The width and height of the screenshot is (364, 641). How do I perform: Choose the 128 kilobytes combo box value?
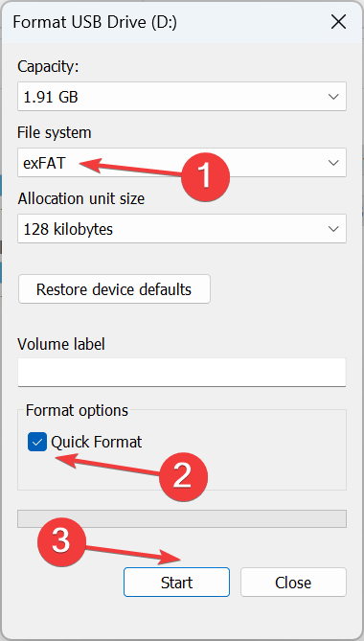coord(182,229)
